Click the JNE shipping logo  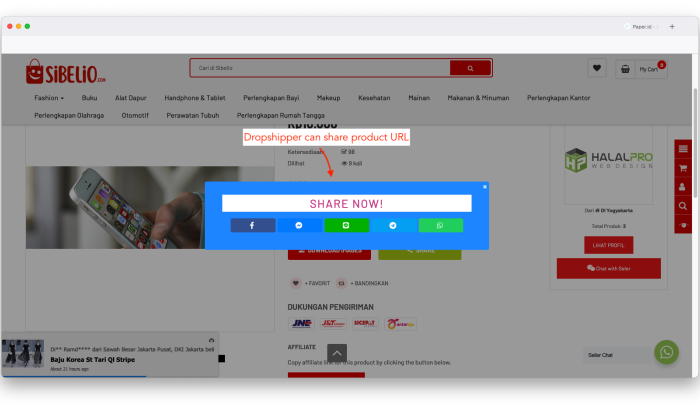coord(301,323)
